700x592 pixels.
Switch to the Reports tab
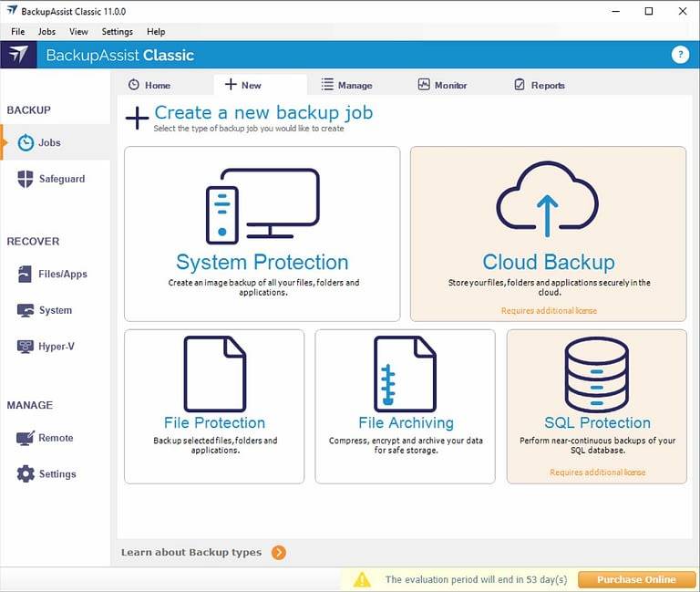point(539,85)
